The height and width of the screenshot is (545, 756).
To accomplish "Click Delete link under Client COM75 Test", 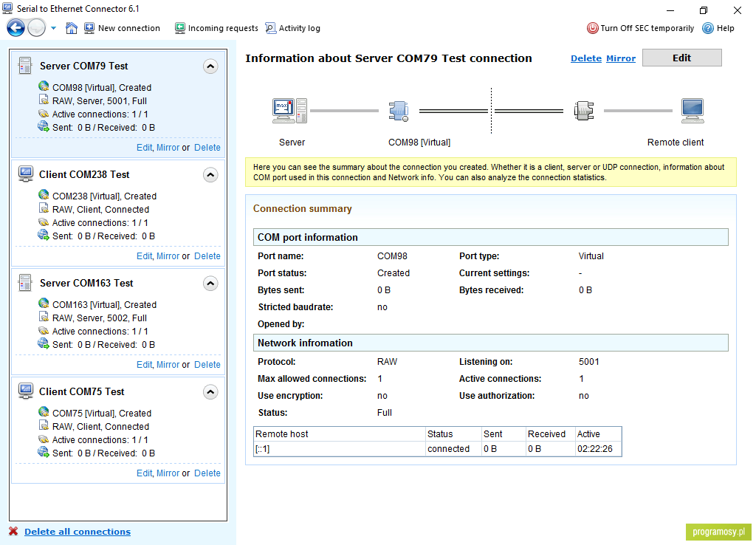I will [207, 473].
